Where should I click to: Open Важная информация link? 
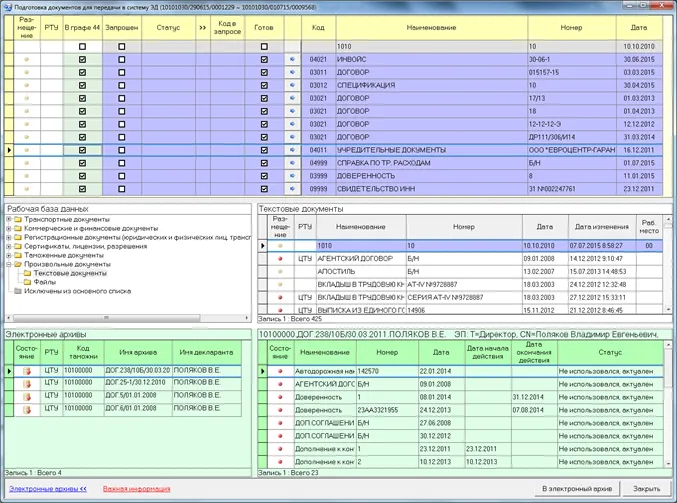pyautogui.click(x=136, y=489)
